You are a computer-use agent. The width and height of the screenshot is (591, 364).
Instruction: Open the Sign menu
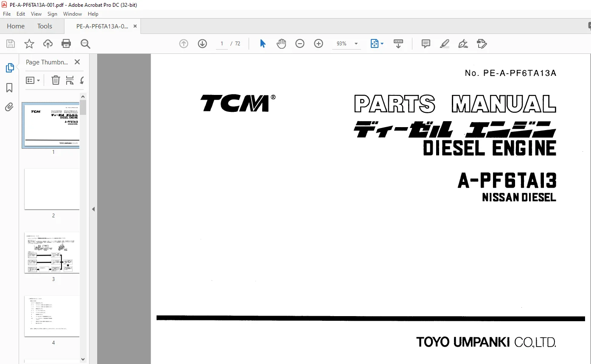tap(52, 14)
